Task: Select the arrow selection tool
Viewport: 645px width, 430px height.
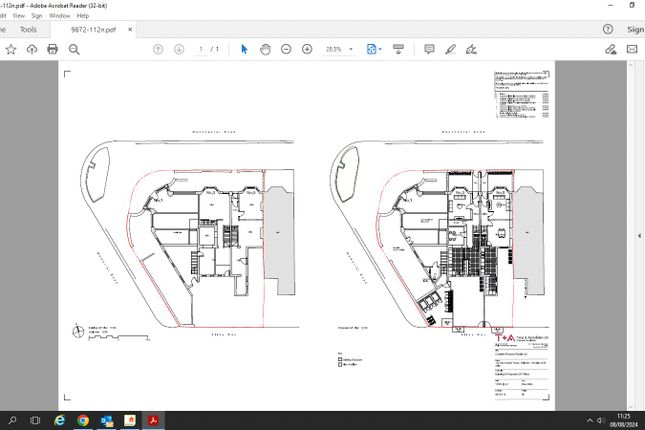Action: [244, 49]
